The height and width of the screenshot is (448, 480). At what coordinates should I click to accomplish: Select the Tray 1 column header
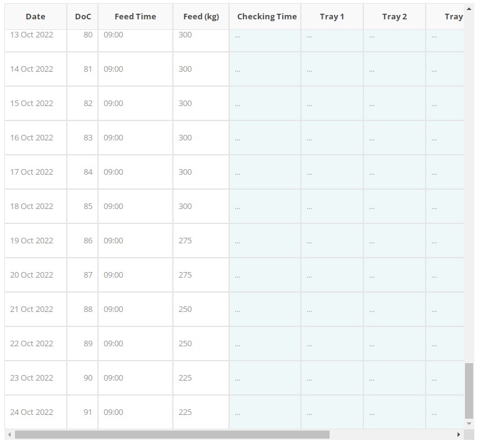click(331, 16)
